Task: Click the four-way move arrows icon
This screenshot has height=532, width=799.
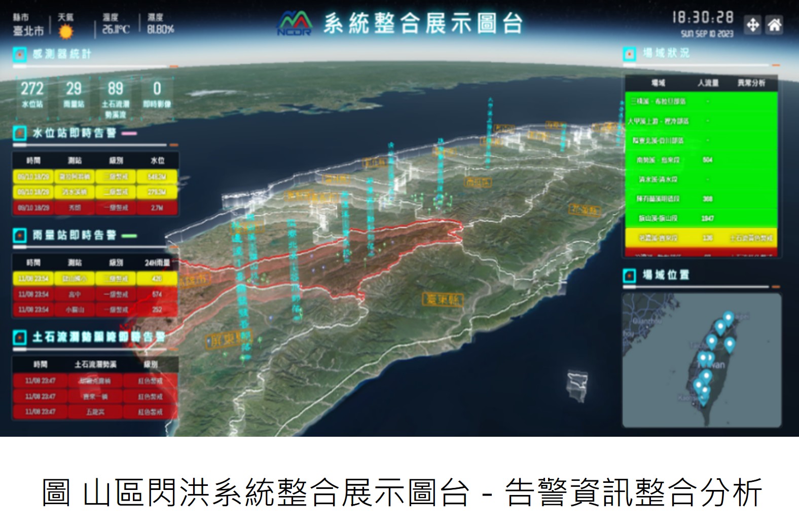Action: pos(753,24)
